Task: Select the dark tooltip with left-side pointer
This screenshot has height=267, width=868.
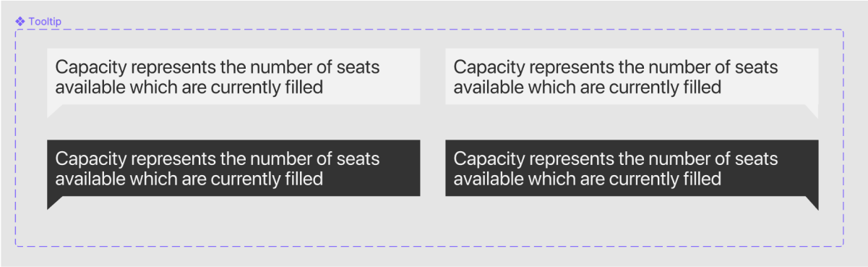Action: coord(233,174)
